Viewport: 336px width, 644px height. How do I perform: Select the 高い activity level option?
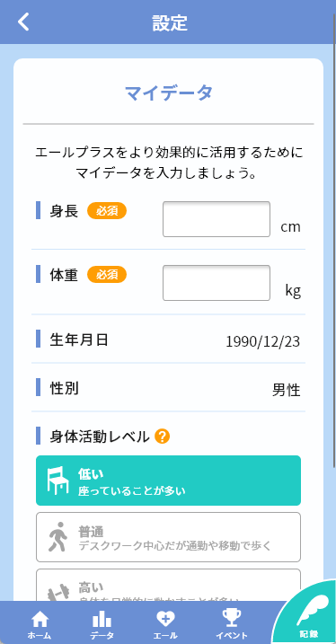pyautogui.click(x=168, y=586)
